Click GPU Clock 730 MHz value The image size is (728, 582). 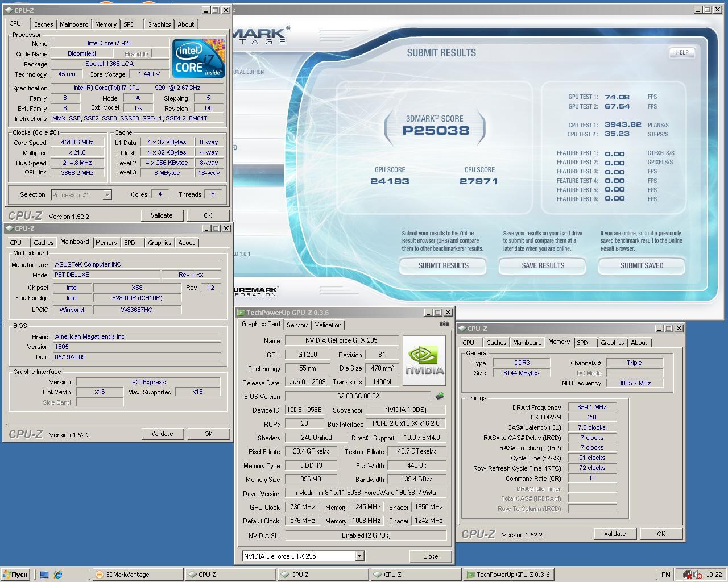tap(303, 507)
